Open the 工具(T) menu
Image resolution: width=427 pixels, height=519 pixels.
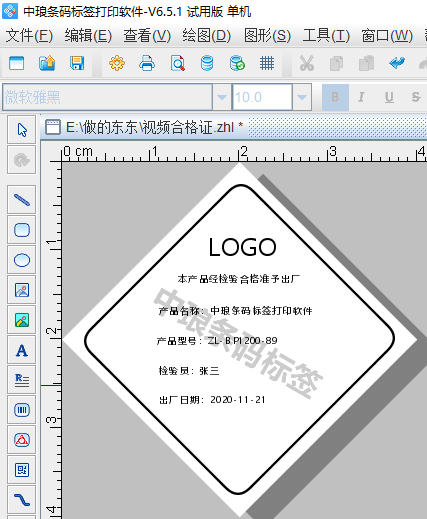[x=326, y=35]
